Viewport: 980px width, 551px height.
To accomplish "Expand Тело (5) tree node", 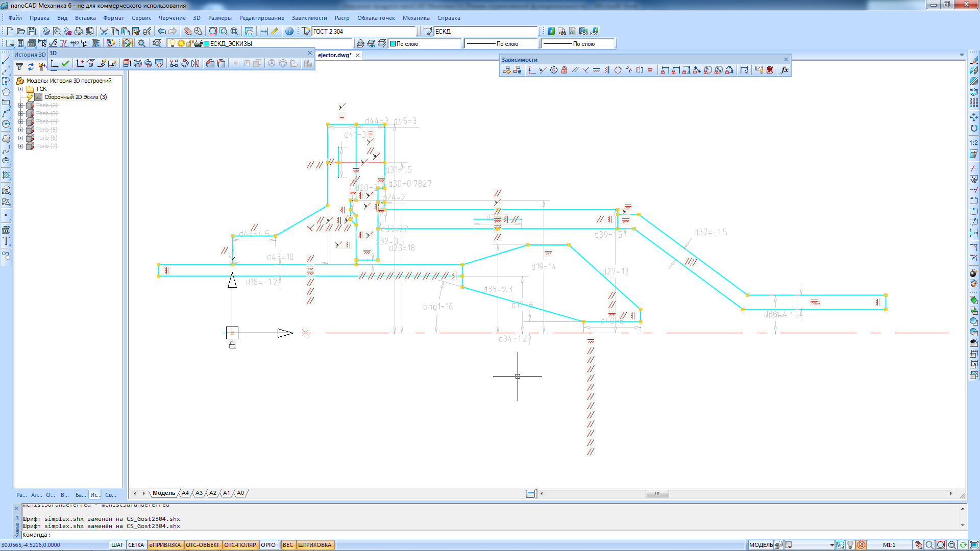I will [x=21, y=130].
